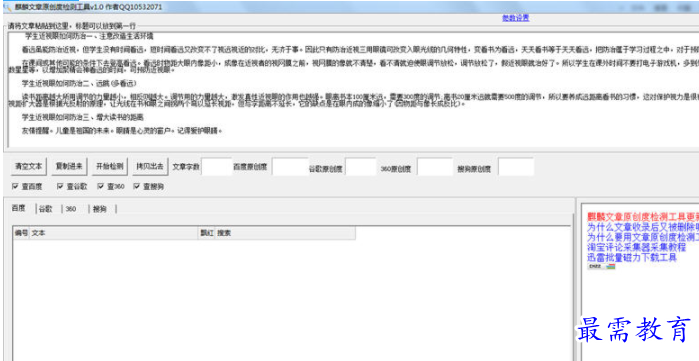
Task: Click the 谷歌原创度 field
Action: (361, 167)
